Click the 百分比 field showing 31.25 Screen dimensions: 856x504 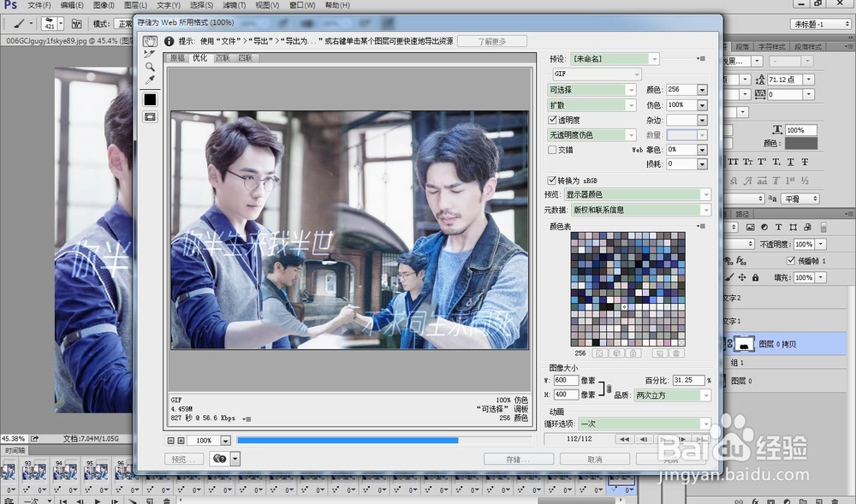click(x=688, y=380)
